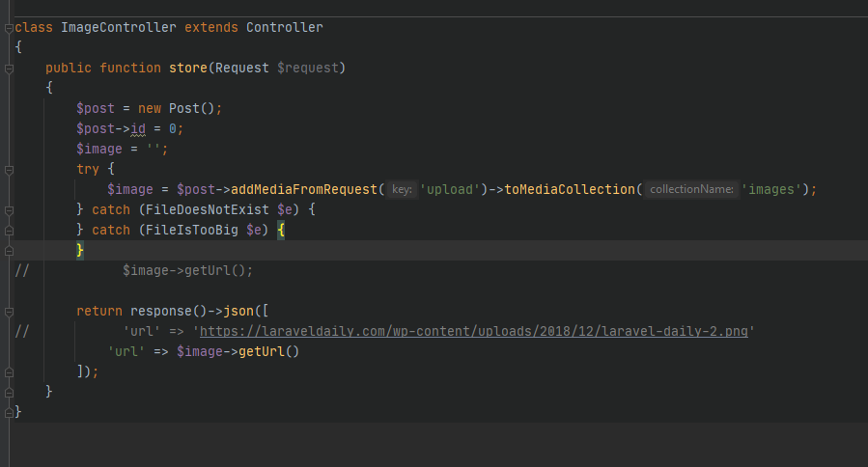Toggle fold at catch FileIsTooBig line

pyautogui.click(x=9, y=231)
